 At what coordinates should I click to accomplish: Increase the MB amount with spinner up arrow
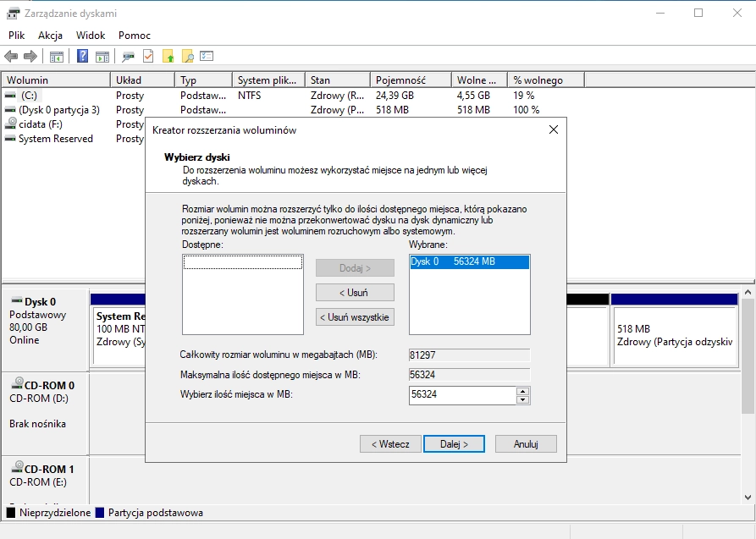[x=523, y=391]
